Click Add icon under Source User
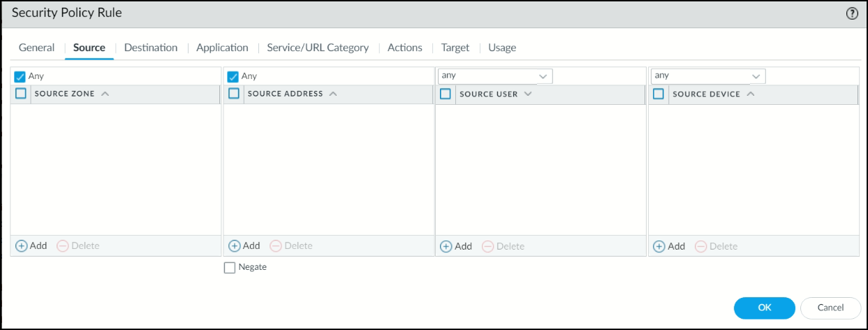Viewport: 868px width, 330px height. (446, 246)
